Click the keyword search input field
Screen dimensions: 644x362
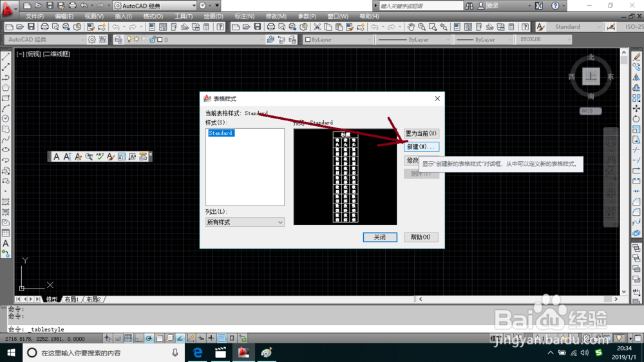[x=421, y=6]
